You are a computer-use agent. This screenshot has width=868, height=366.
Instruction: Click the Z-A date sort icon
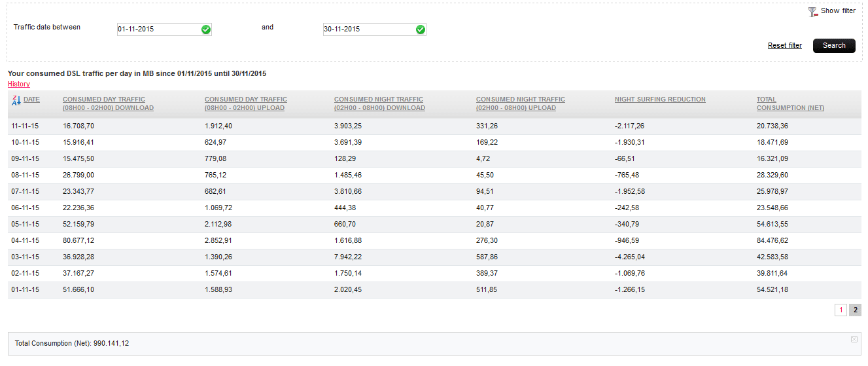[x=16, y=100]
